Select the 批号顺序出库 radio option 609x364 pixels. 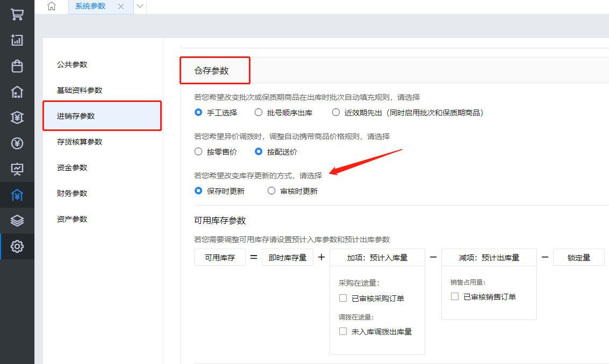[x=259, y=113]
